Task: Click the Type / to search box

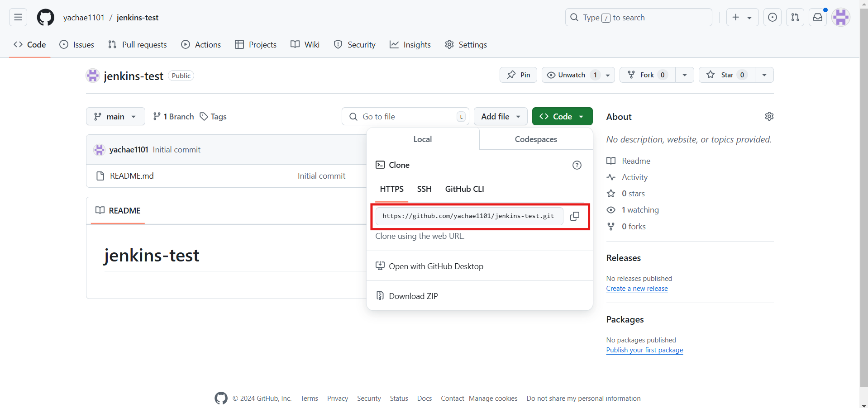Action: coord(639,17)
